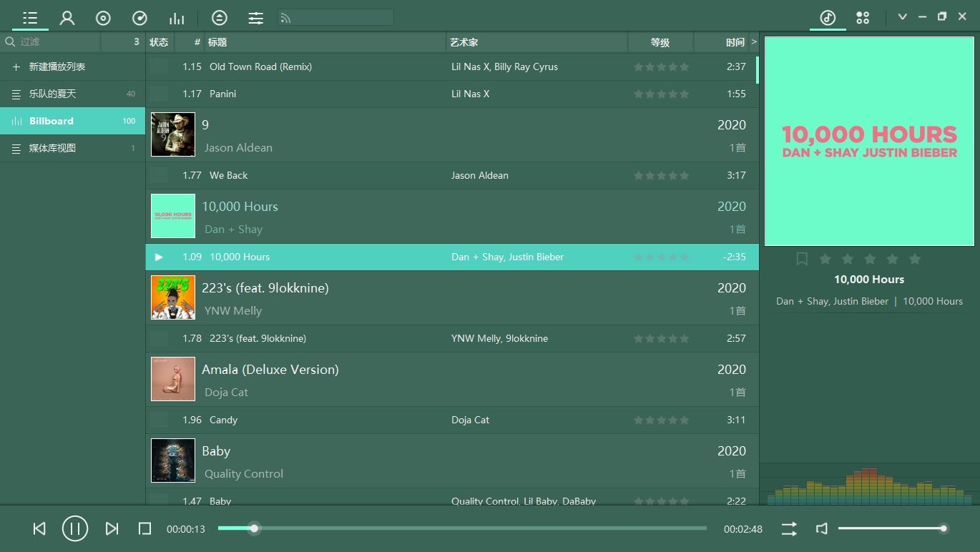The image size is (980, 552).
Task: Click the bookmark icon below the album art
Action: click(x=801, y=259)
